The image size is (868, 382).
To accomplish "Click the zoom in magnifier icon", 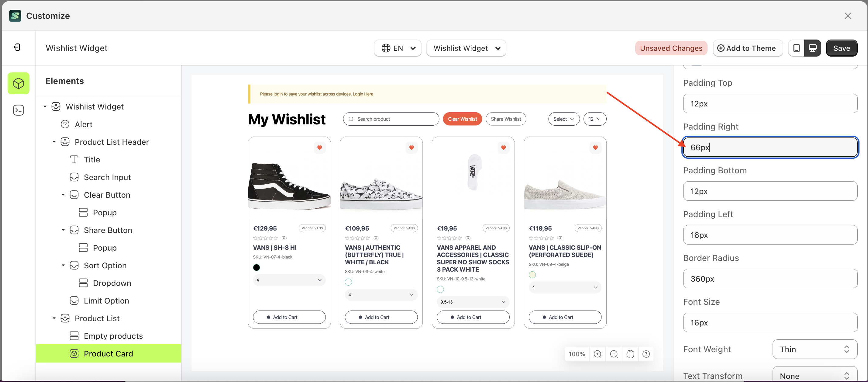I will point(598,354).
